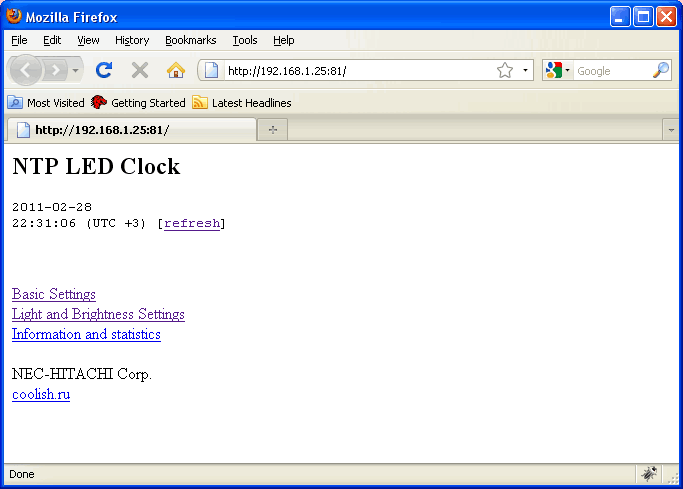
Task: Click the Forward navigation arrow button
Action: (x=55, y=70)
